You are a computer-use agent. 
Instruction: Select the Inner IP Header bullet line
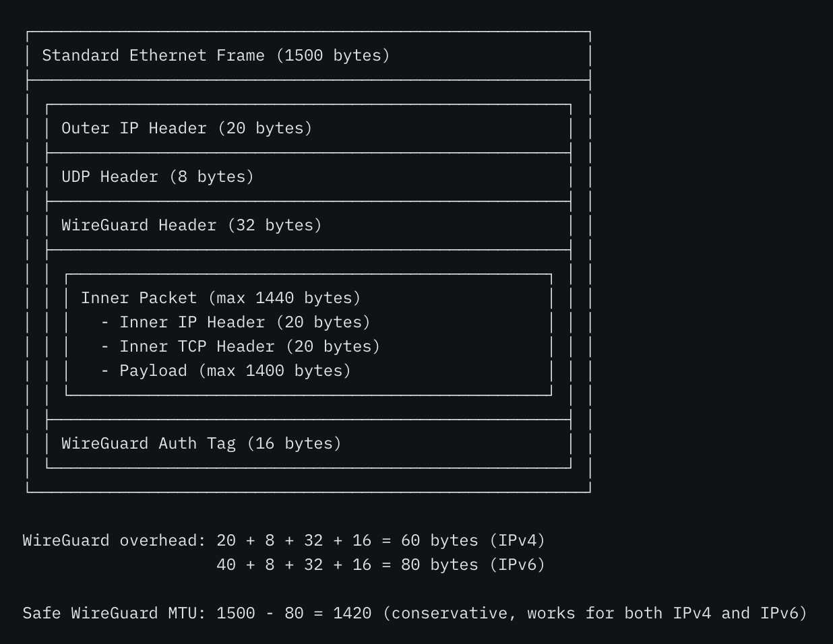pyautogui.click(x=235, y=322)
